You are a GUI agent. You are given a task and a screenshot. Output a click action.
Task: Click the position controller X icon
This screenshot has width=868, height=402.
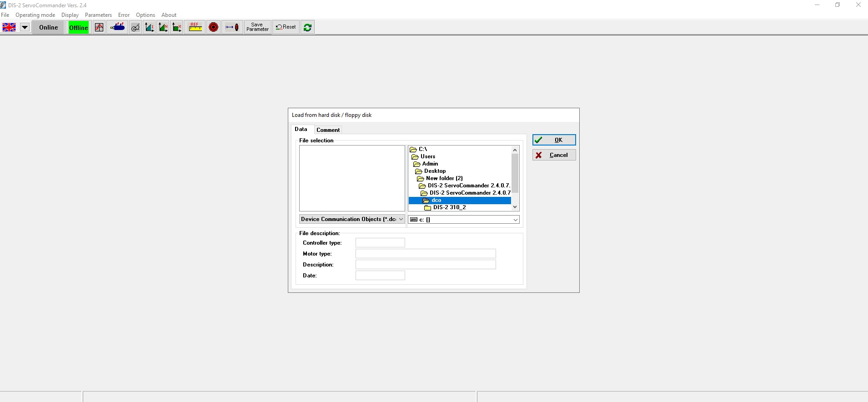tap(177, 27)
